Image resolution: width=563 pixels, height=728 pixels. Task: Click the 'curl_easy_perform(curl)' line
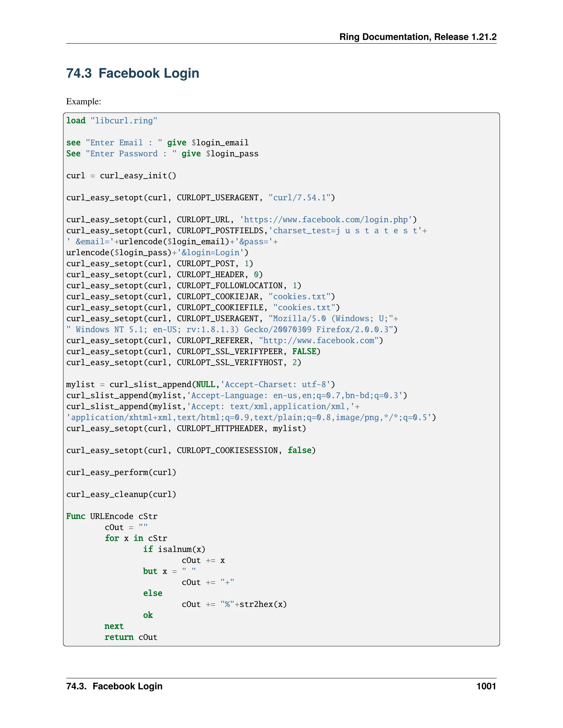121,472
